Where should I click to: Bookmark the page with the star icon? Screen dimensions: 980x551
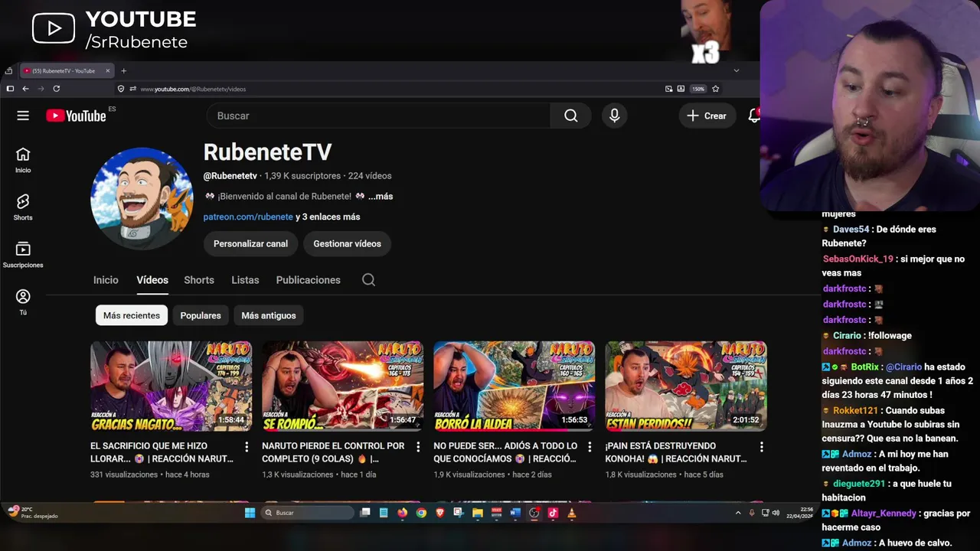click(x=716, y=89)
